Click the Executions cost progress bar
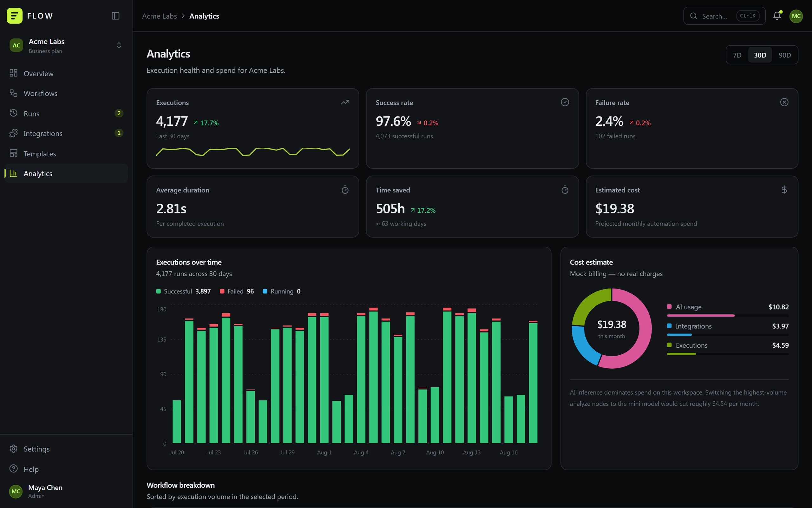This screenshot has width=812, height=508. point(728,354)
